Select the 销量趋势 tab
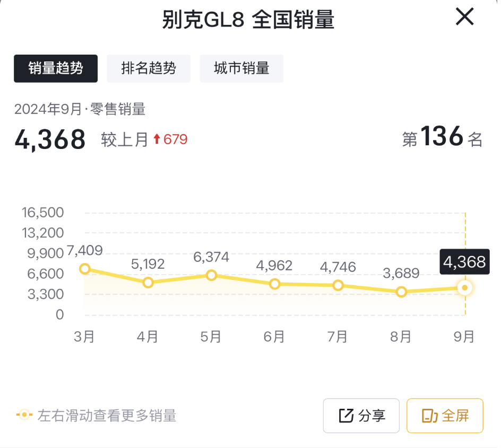This screenshot has height=448, width=501. (56, 68)
